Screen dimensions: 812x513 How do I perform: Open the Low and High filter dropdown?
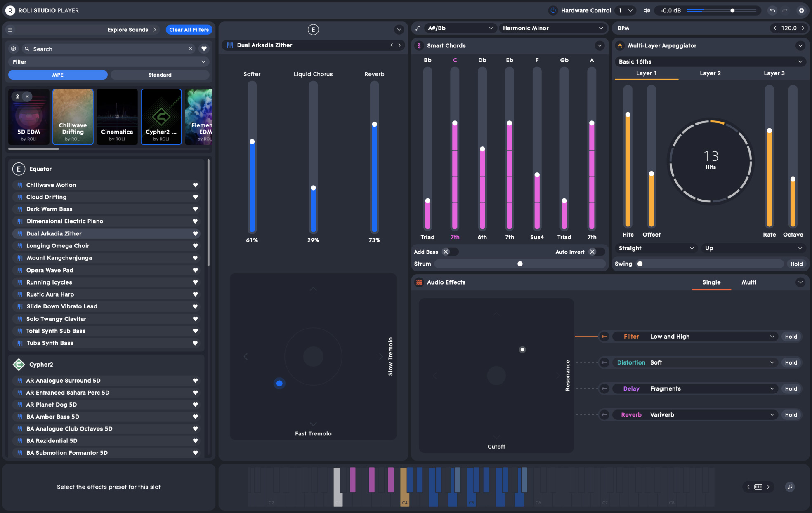[695, 337]
